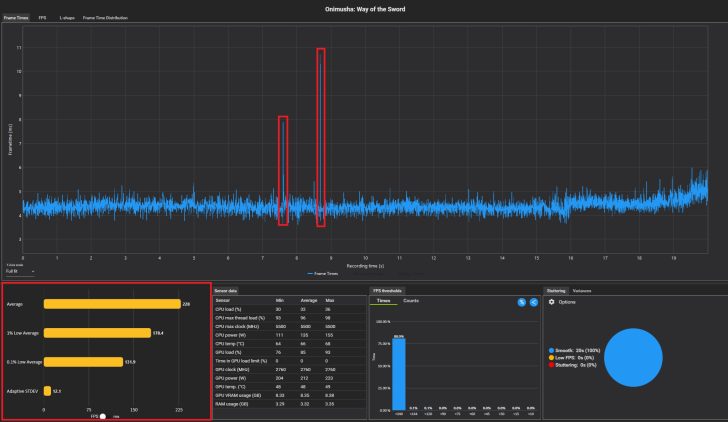Viewport: 728px width, 422px height.
Task: Click the 0.1% Low Average bar
Action: pyautogui.click(x=84, y=362)
